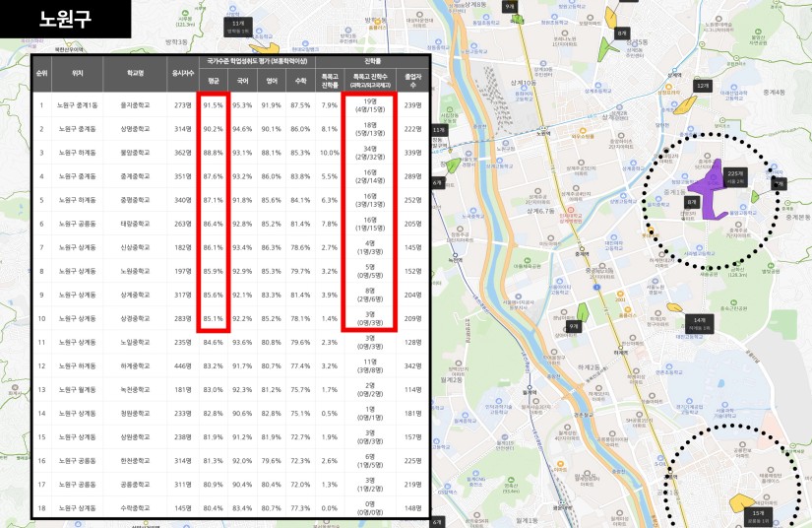Click the 14개 marker label on the map
This screenshot has width=812, height=528.
tap(699, 324)
